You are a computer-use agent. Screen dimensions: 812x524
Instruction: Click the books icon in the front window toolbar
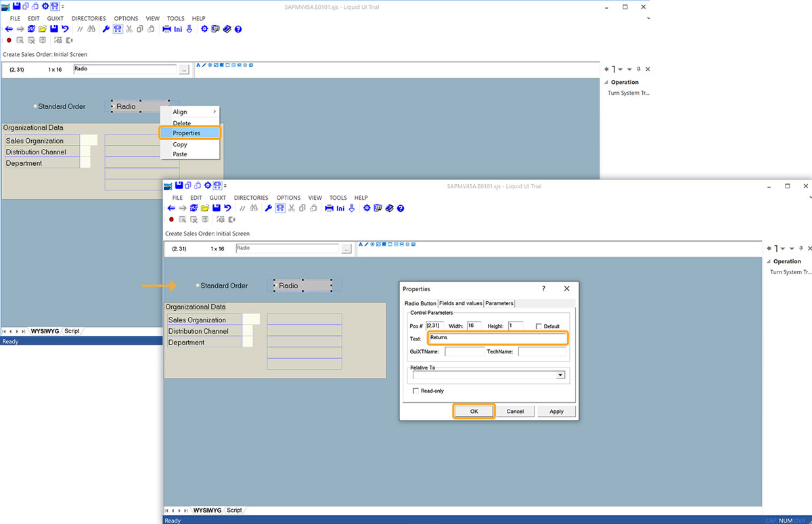(x=389, y=209)
